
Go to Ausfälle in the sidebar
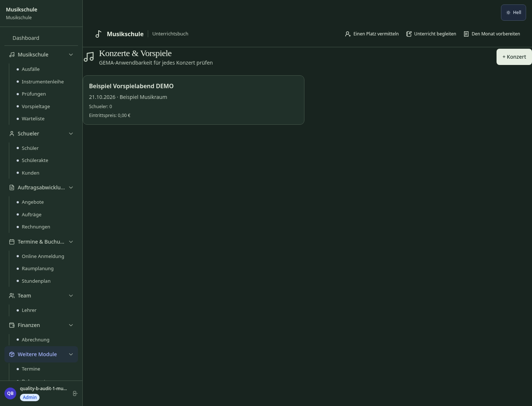[x=31, y=69]
